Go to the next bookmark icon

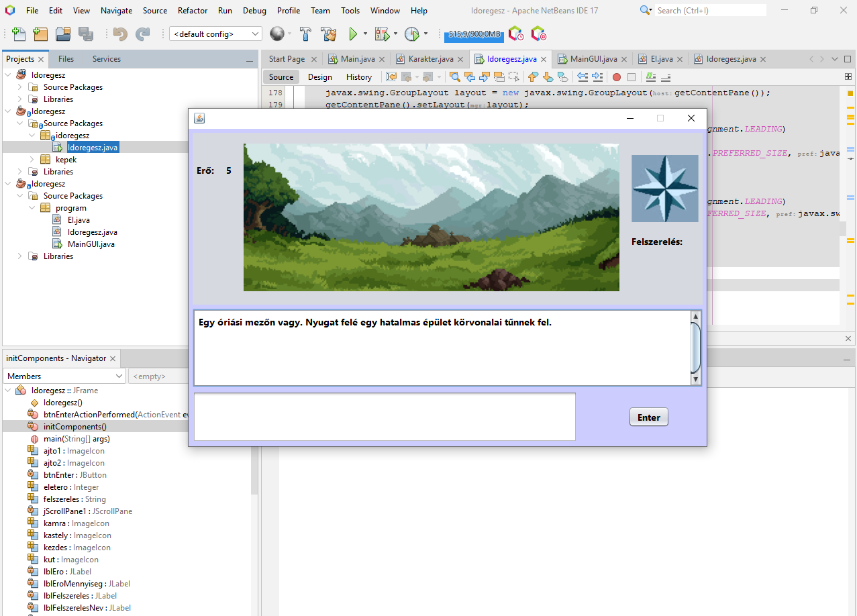click(548, 77)
